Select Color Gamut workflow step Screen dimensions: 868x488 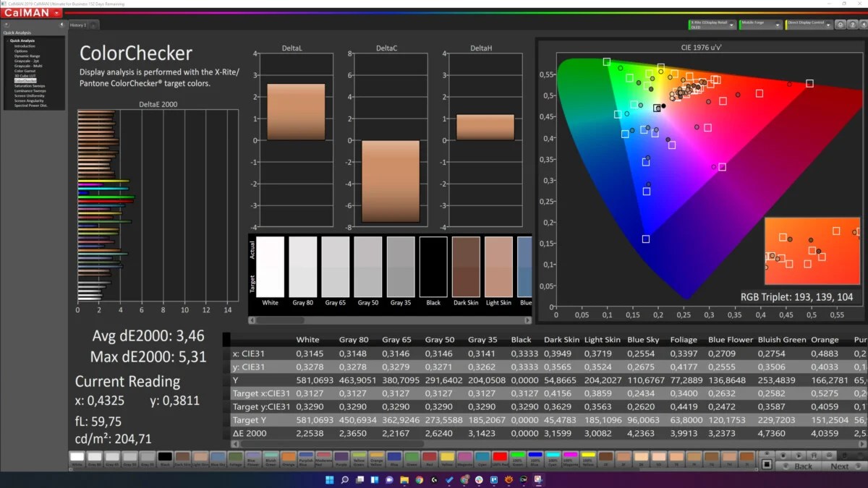pos(25,71)
